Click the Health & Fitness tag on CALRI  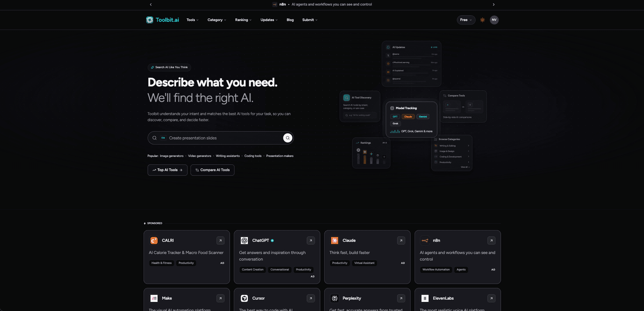pyautogui.click(x=161, y=263)
